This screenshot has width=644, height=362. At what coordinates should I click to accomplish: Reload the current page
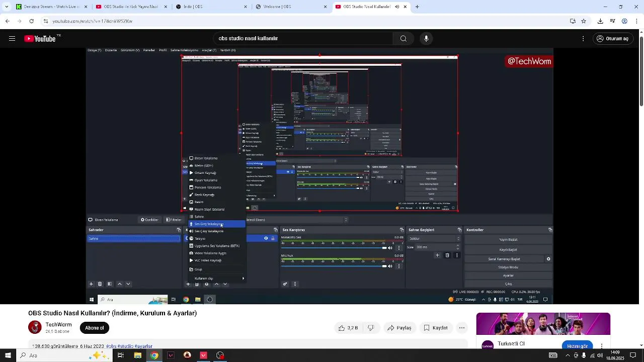point(31,21)
